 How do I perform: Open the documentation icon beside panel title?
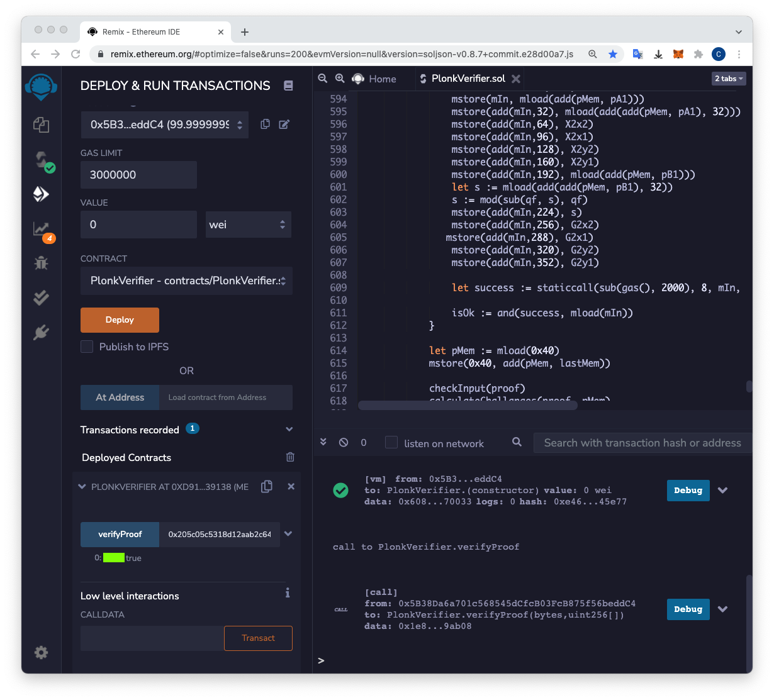tap(288, 86)
